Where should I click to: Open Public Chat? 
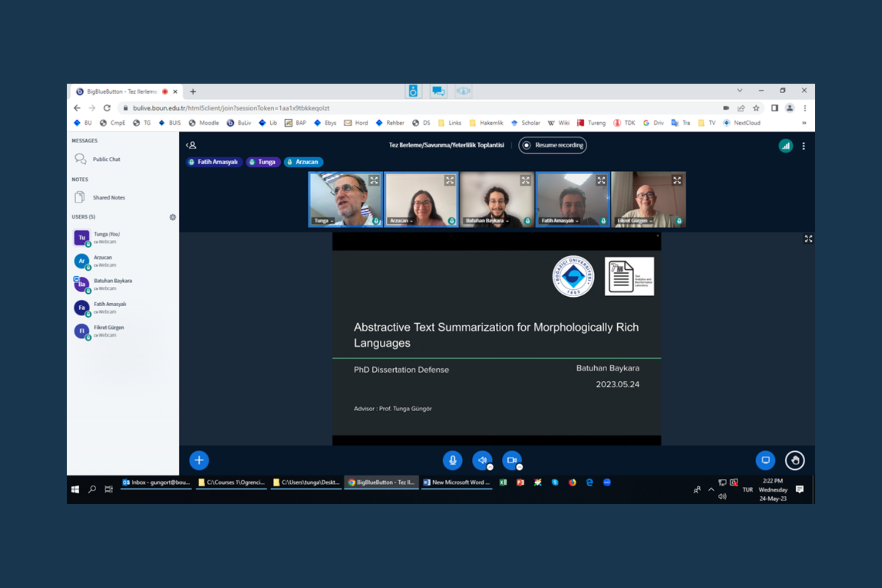pos(106,159)
